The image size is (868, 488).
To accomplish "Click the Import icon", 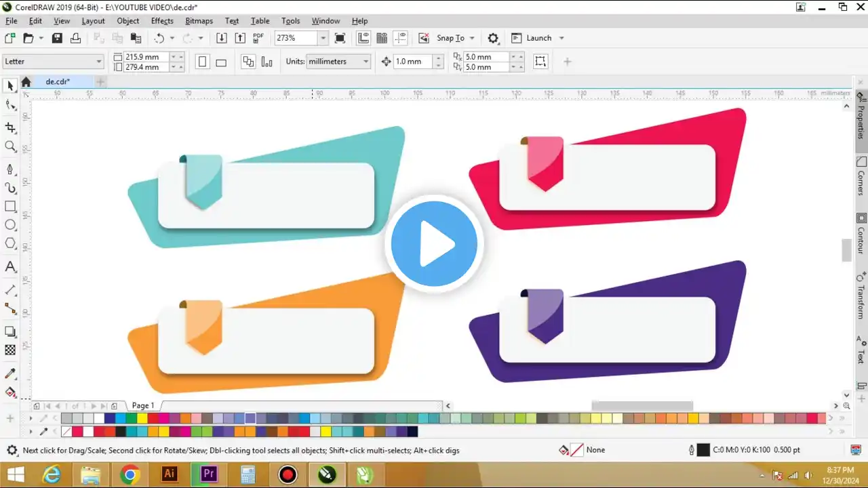I will (221, 38).
